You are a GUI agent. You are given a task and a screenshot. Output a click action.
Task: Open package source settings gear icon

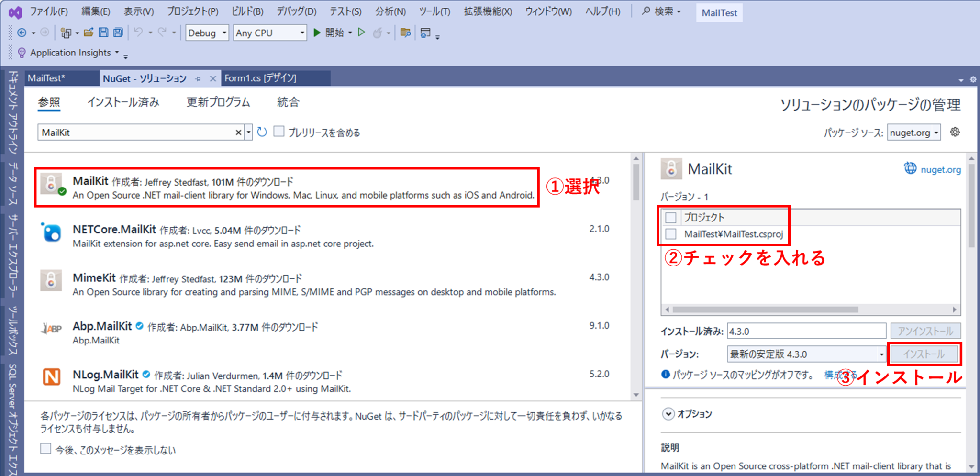(x=955, y=132)
